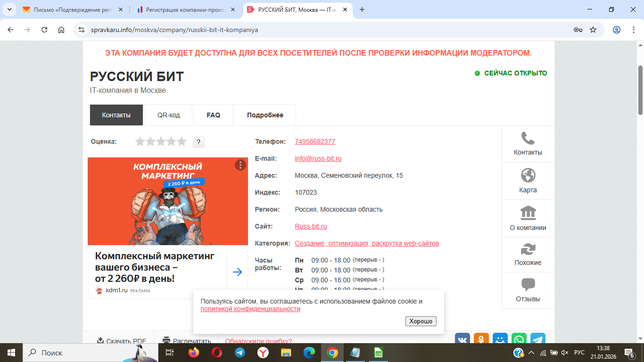Open the политикой конфиденциальности link
This screenshot has height=362, width=644.
click(250, 309)
